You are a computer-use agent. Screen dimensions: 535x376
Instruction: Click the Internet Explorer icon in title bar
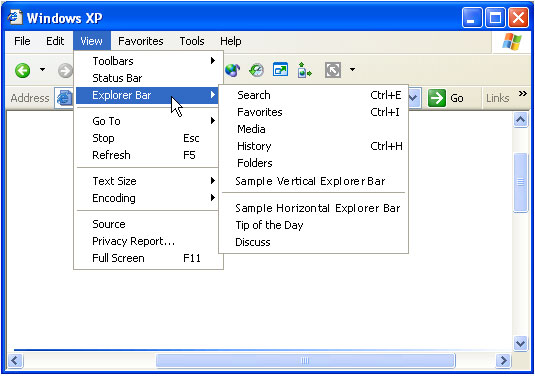click(15, 17)
